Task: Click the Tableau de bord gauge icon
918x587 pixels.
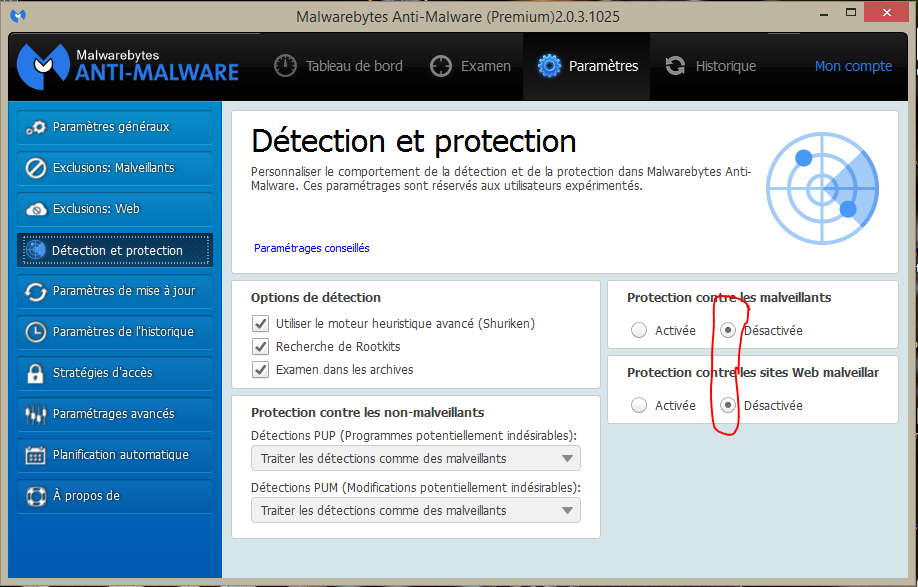Action: click(285, 66)
